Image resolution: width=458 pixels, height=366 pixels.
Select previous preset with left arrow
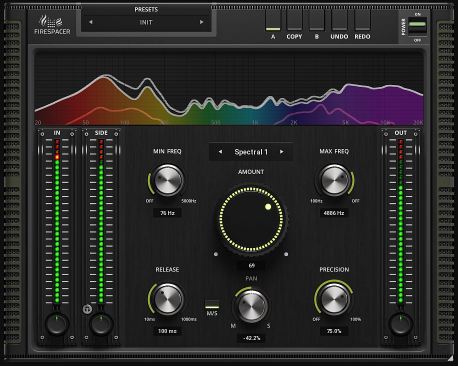point(91,22)
